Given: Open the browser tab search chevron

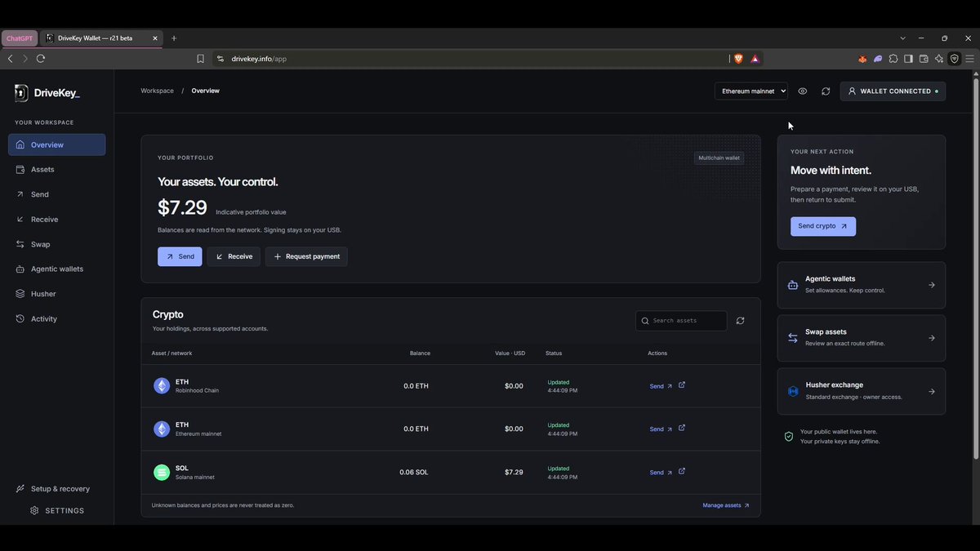Looking at the screenshot, I should coord(902,38).
